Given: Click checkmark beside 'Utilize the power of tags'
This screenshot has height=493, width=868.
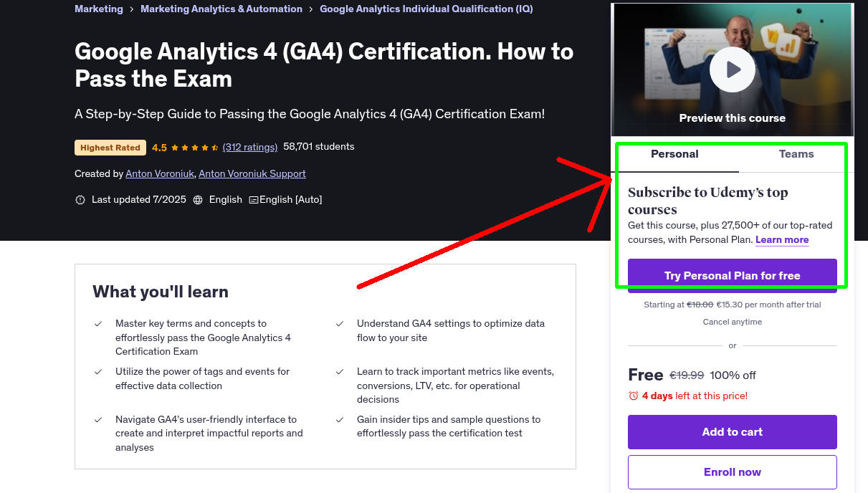Looking at the screenshot, I should (x=98, y=372).
